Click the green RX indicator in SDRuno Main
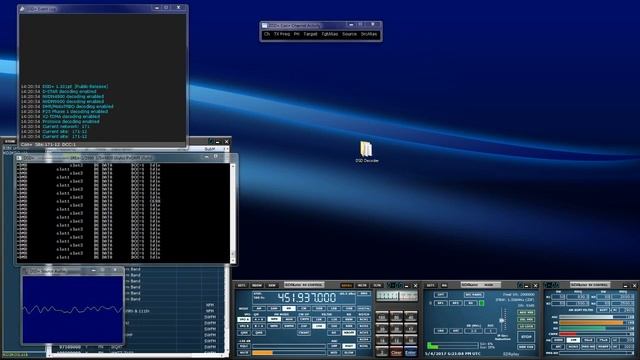640x360 pixels. pyautogui.click(x=482, y=303)
